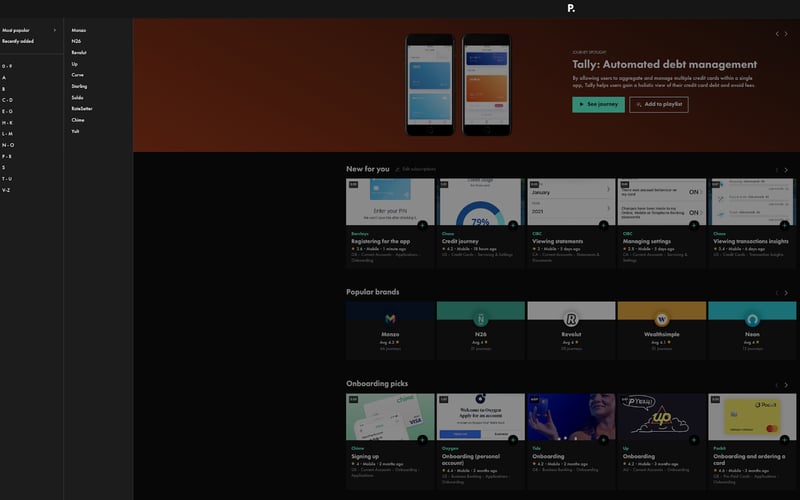
Task: Show previous Popular brands cards
Action: point(777,293)
